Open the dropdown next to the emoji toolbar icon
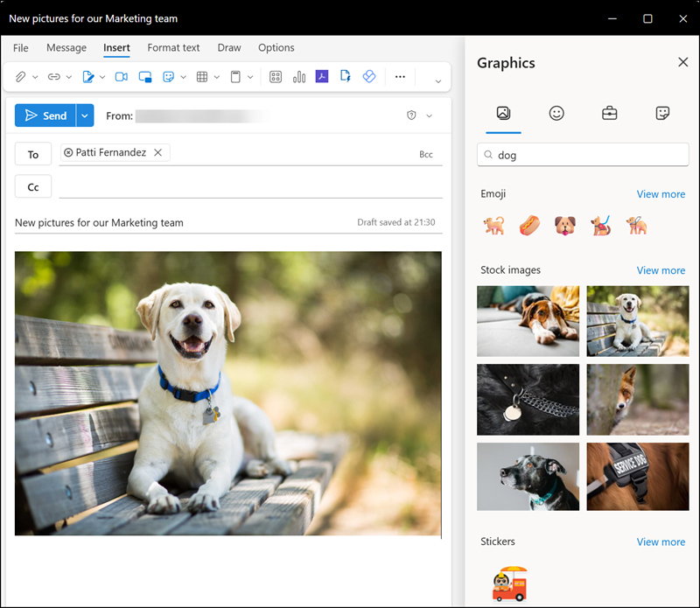 coord(184,77)
